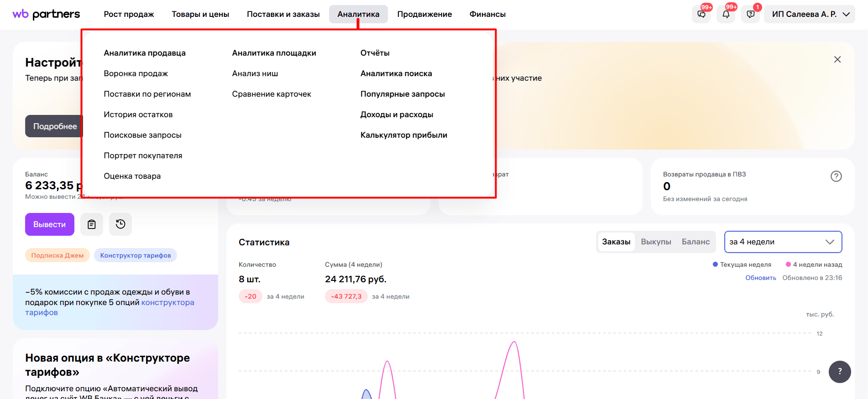
Task: Open Доходы и расходы menu item
Action: [x=397, y=114]
